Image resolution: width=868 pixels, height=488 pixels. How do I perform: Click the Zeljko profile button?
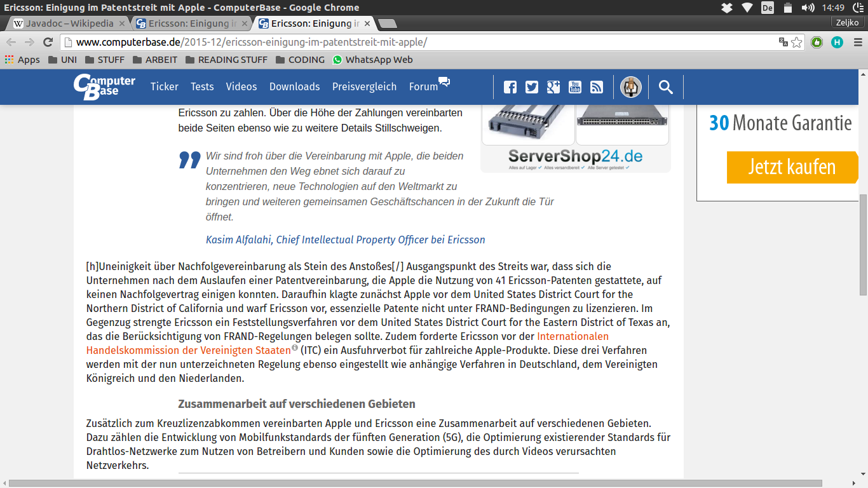[848, 22]
